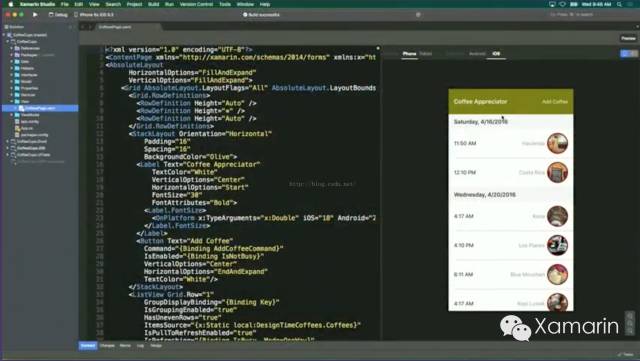This screenshot has width=640, height=361.
Task: Collapse the CoffeeCups project node
Action: (8, 42)
